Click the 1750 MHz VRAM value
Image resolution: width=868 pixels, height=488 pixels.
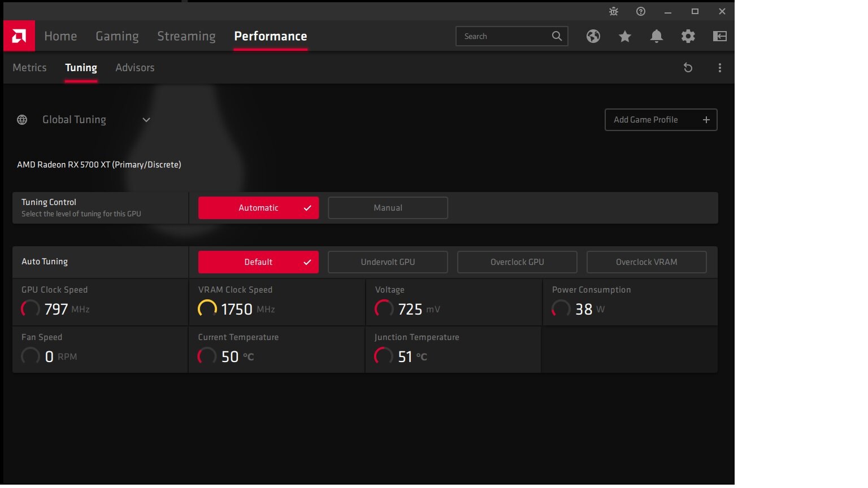(x=248, y=310)
